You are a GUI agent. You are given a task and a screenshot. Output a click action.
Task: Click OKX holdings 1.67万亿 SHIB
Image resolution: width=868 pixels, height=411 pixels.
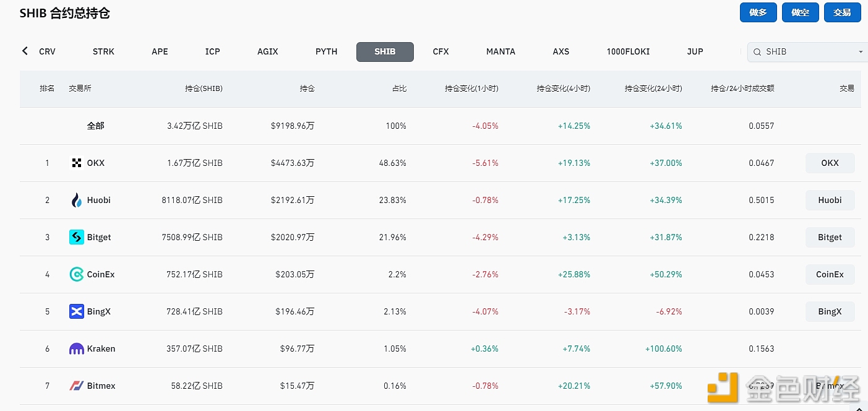(x=195, y=163)
